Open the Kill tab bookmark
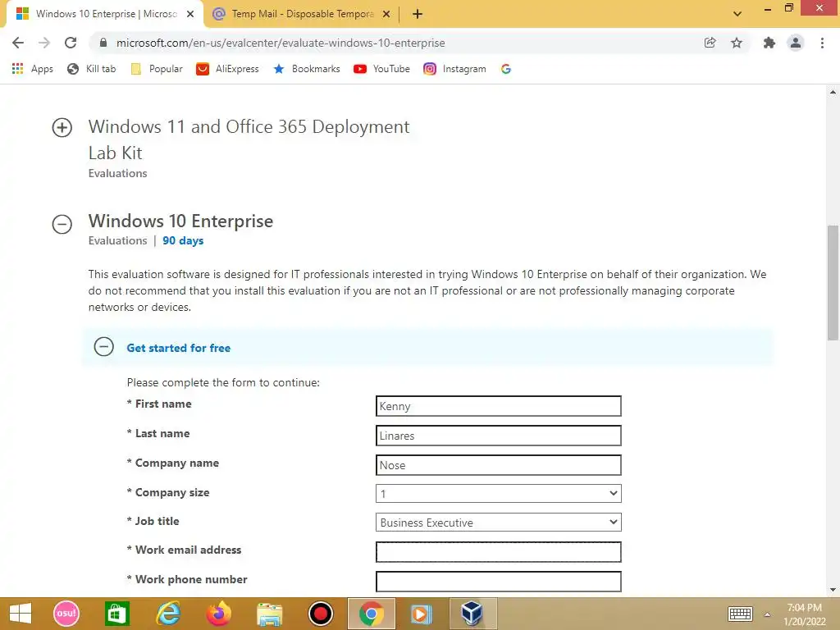 click(92, 69)
